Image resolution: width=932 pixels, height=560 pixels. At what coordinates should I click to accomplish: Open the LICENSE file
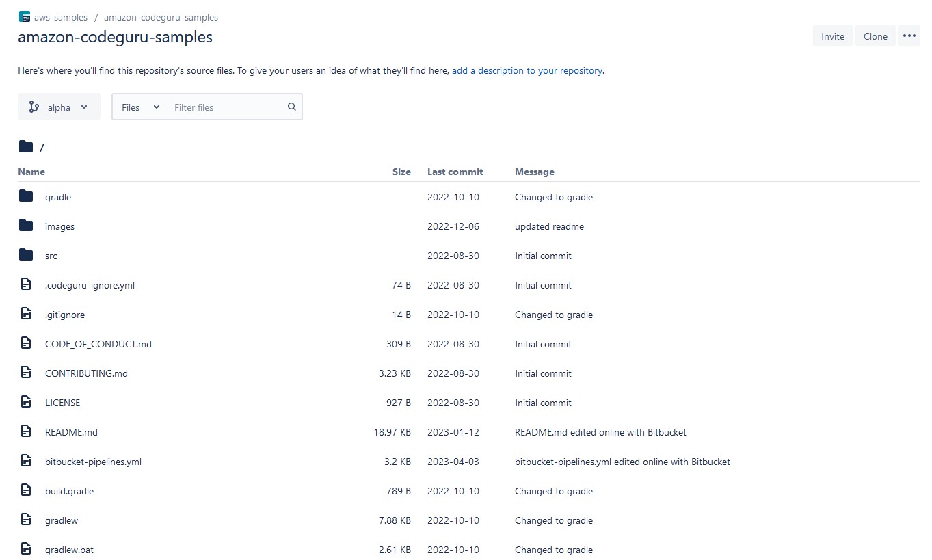point(62,403)
